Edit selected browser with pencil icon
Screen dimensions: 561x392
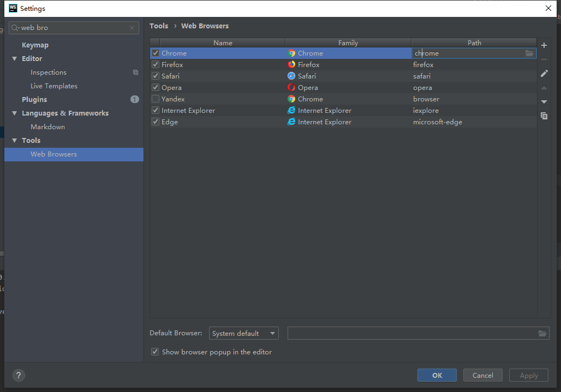[544, 74]
